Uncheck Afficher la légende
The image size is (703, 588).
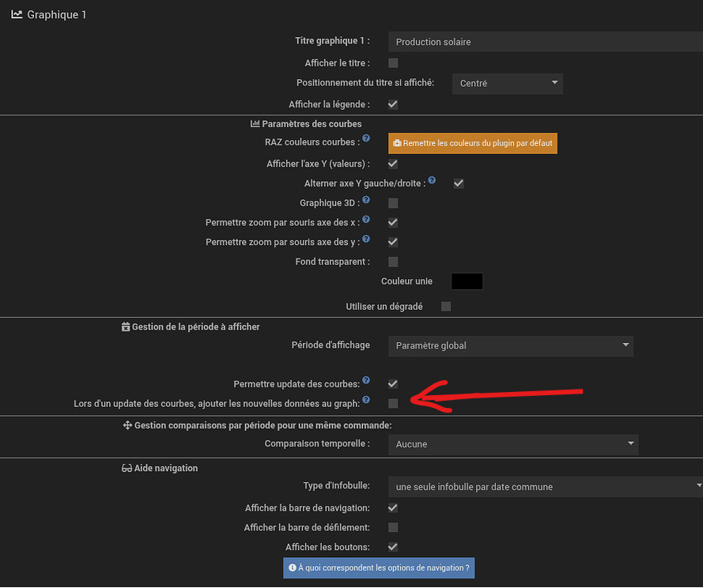pyautogui.click(x=393, y=104)
